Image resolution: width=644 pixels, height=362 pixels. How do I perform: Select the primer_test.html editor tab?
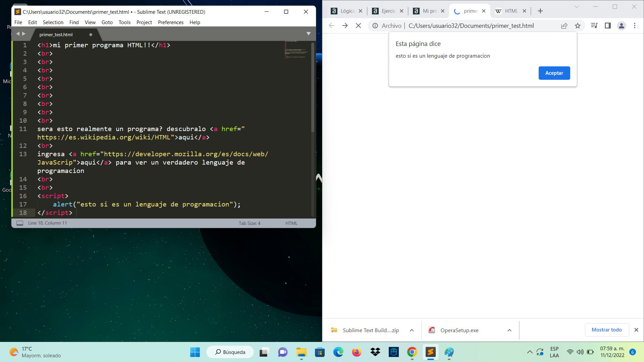(x=56, y=35)
